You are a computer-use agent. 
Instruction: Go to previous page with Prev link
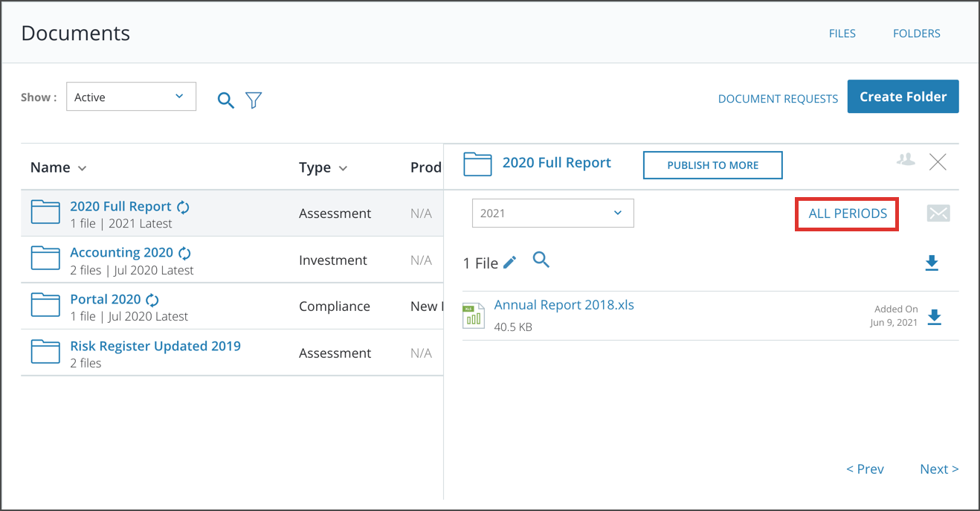pos(865,469)
